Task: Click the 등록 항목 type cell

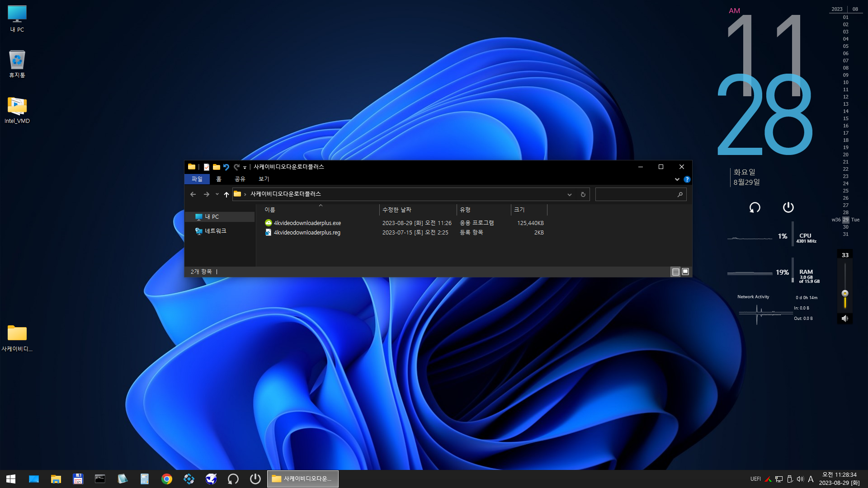Action: coord(472,233)
